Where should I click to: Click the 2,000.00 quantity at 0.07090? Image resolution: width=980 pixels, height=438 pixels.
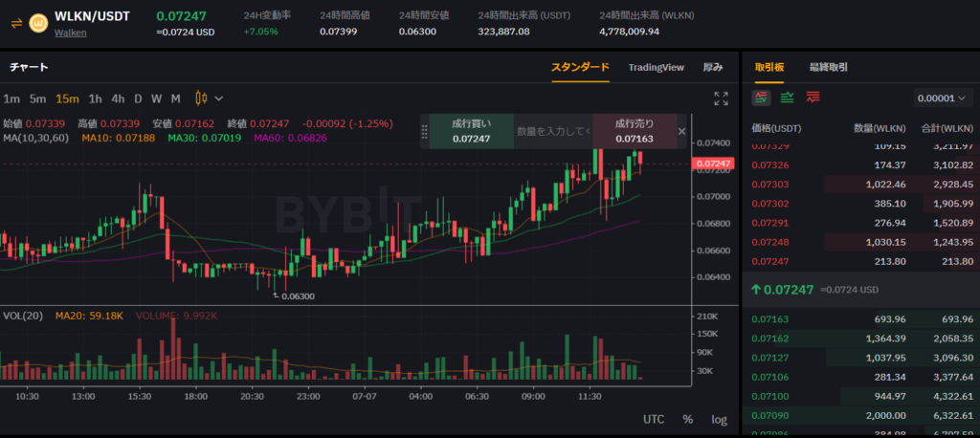coord(884,415)
